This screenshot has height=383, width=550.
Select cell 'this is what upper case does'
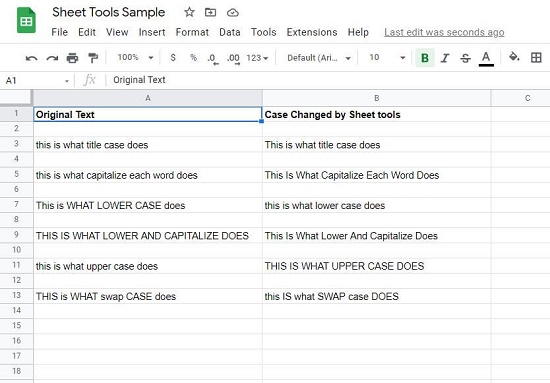pos(148,266)
